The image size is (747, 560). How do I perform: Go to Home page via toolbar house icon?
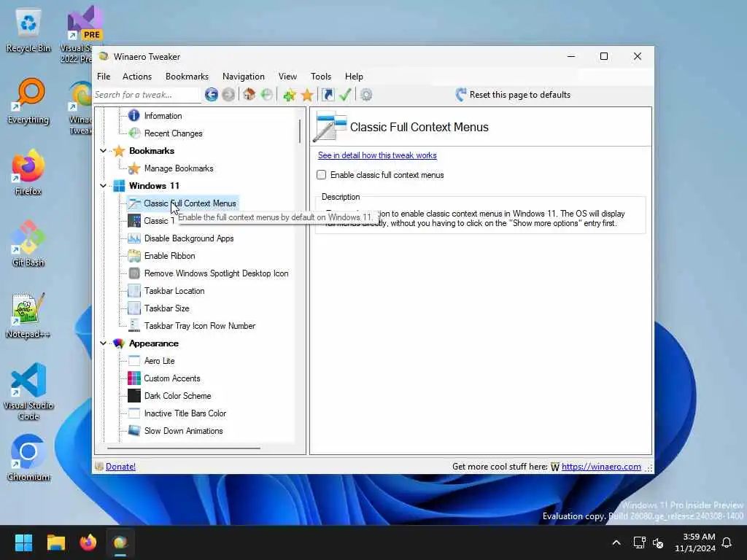pos(249,94)
